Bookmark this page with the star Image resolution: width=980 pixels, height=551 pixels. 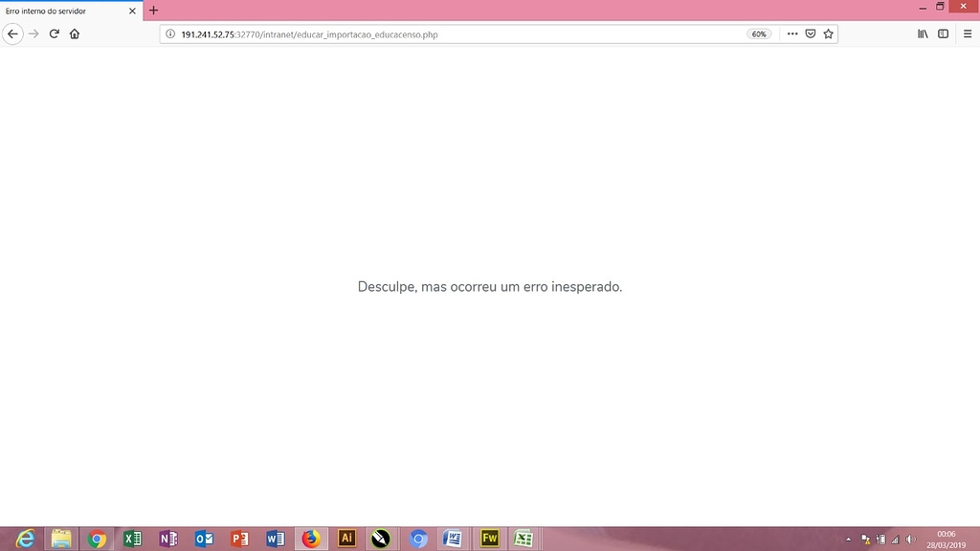pos(828,33)
